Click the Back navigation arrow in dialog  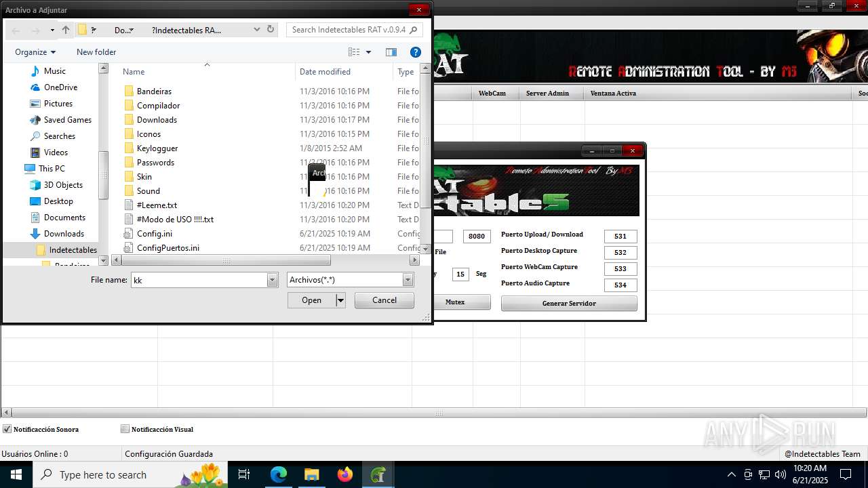point(16,30)
